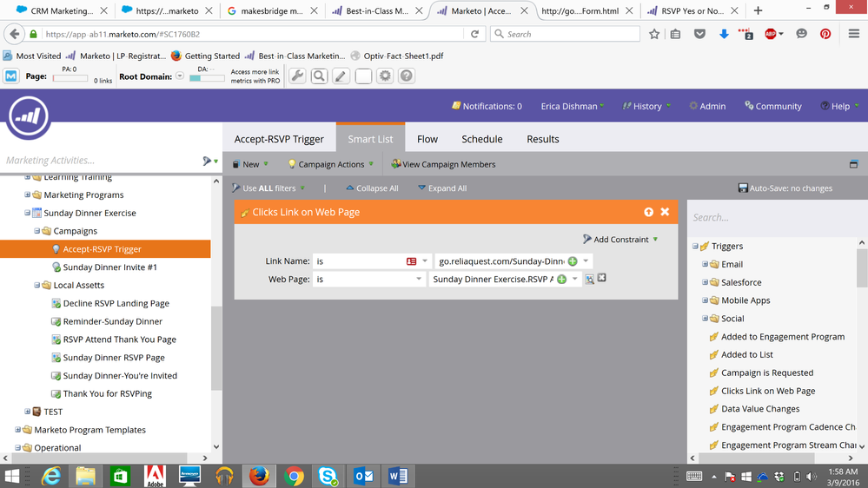Click the Adblock Plus icon
This screenshot has height=488, width=868.
click(771, 34)
